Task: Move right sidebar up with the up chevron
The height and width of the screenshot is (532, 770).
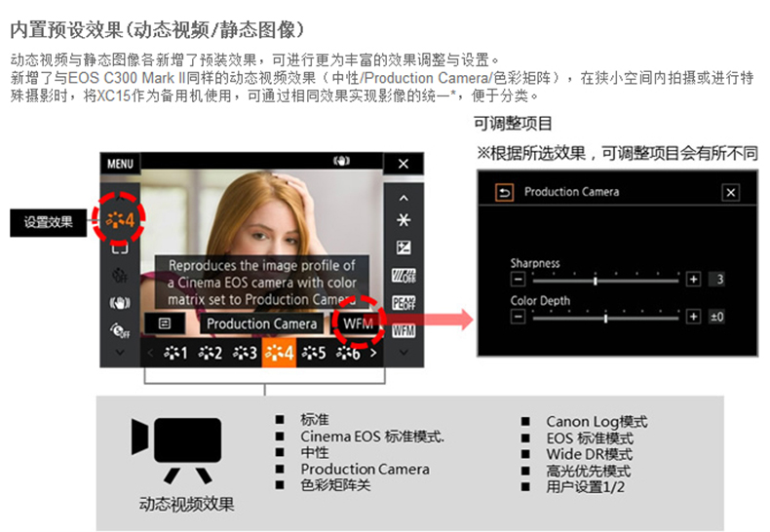Action: pos(404,198)
